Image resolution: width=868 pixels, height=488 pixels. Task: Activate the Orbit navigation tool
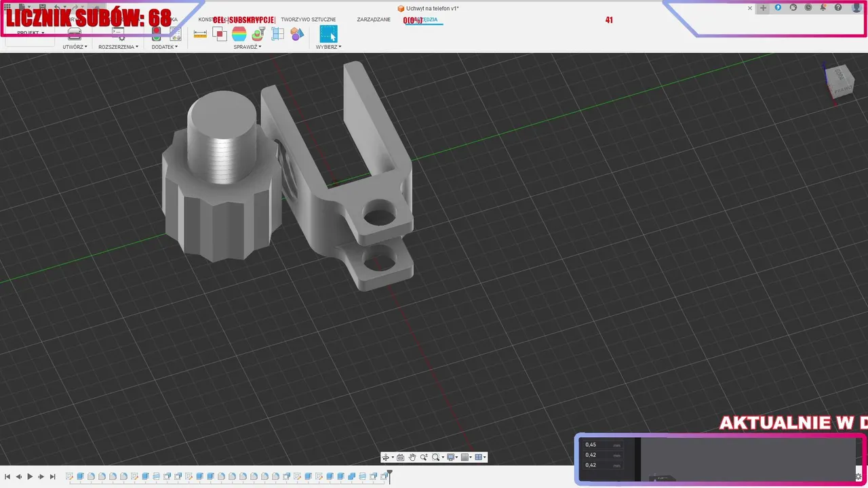coord(385,457)
